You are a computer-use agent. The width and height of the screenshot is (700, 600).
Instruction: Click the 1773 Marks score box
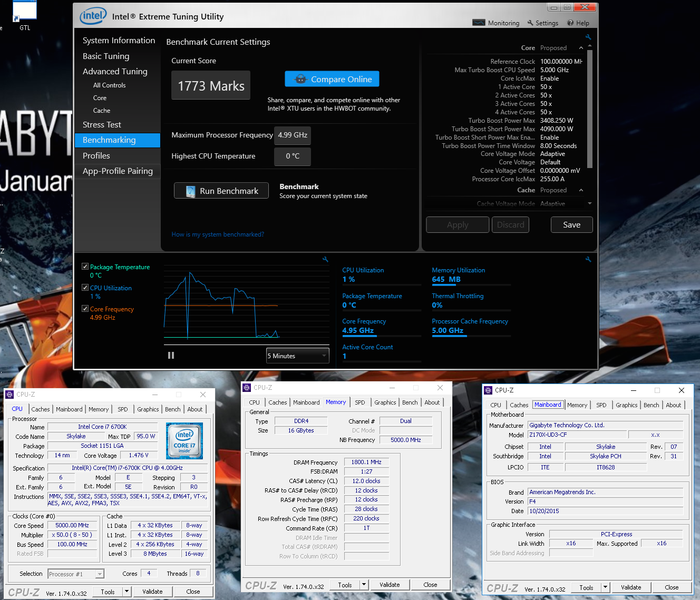(x=211, y=85)
